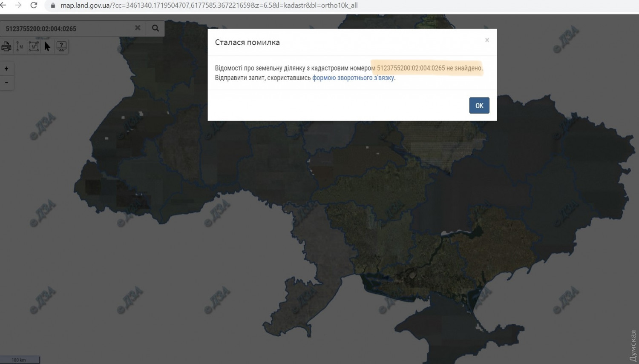
Task: Clear the cadastral number search field
Action: [x=138, y=28]
